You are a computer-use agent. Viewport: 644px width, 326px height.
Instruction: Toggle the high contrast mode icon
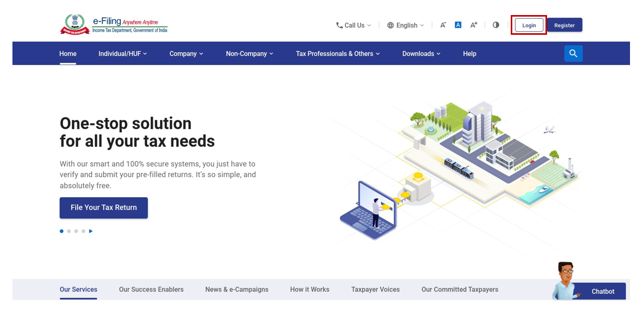tap(496, 25)
